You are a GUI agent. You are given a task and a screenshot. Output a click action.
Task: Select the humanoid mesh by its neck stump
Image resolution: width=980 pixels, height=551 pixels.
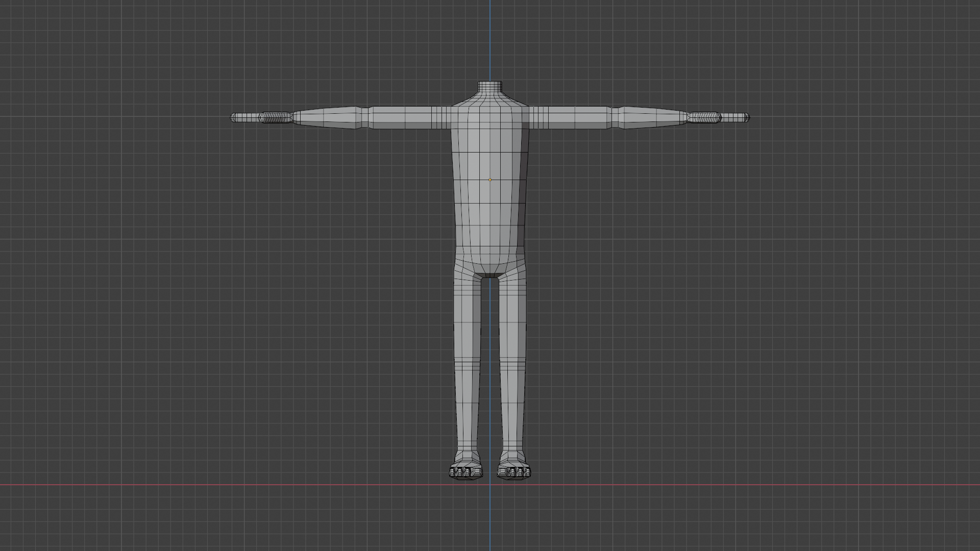click(490, 87)
